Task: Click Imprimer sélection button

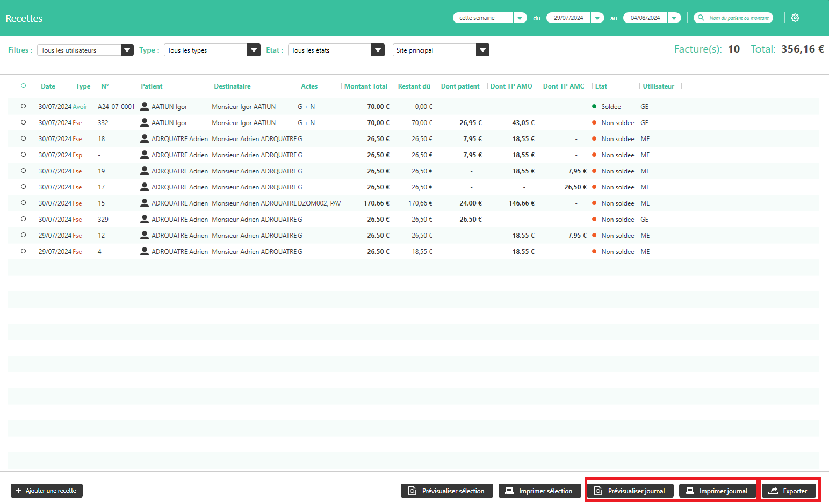Action: (x=539, y=491)
